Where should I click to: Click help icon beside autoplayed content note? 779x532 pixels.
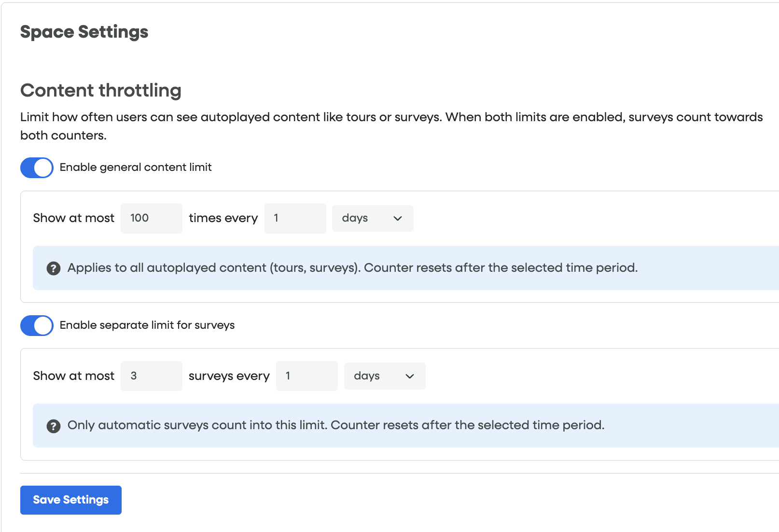54,268
